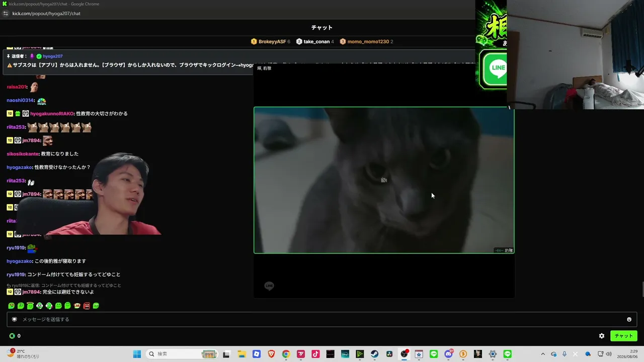Click the チャット header title
This screenshot has height=362, width=644.
322,28
